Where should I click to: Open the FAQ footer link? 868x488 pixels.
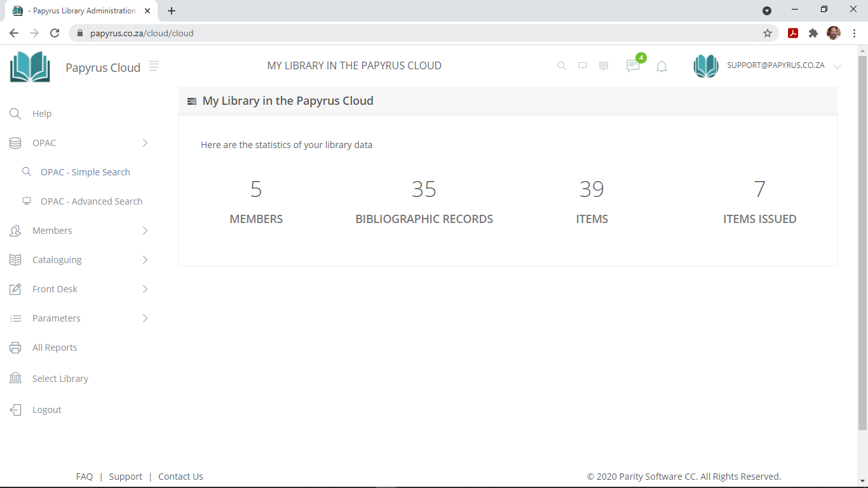coord(85,477)
